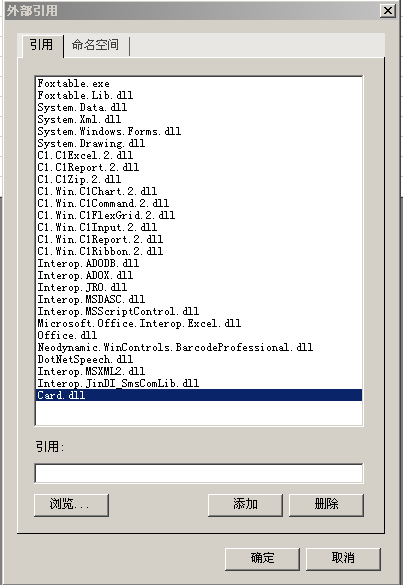This screenshot has width=403, height=585.
Task: Select Microsoft.Office.Interop.Excel.dll entry
Action: click(199, 323)
